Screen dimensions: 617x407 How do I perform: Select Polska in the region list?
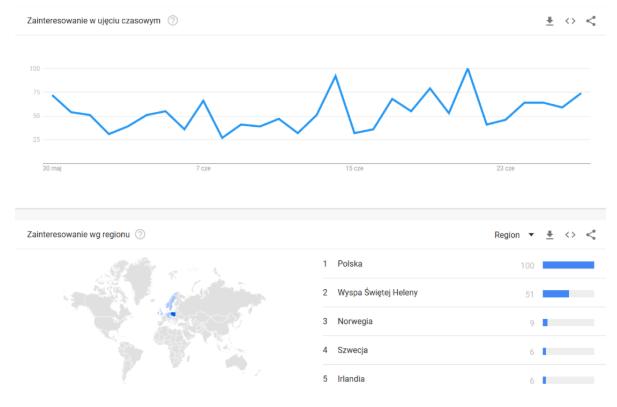coord(350,264)
